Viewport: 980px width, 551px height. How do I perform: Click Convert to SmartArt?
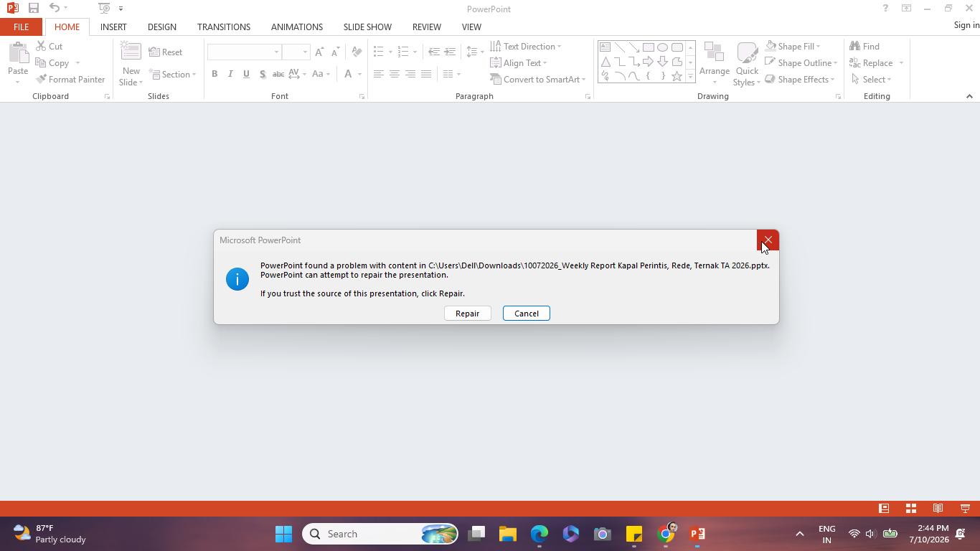coord(538,80)
